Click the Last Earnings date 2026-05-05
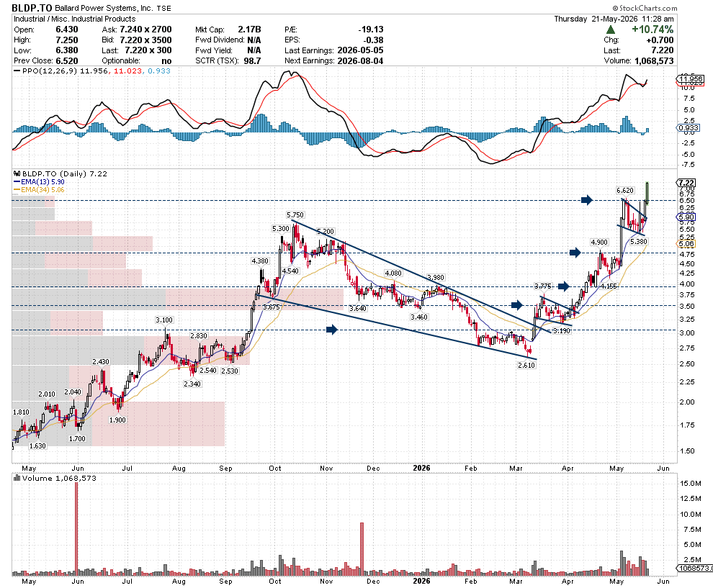Image resolution: width=713 pixels, height=588 pixels. point(361,50)
